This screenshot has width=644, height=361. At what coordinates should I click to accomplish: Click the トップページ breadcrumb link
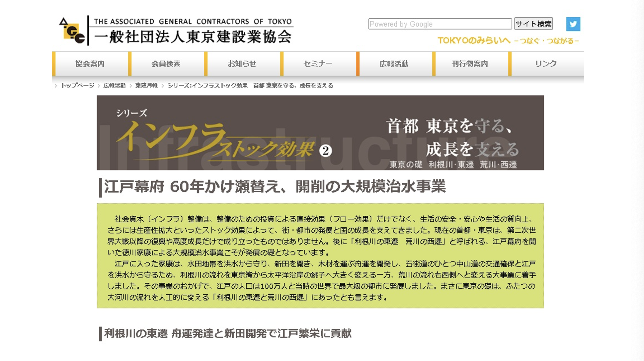[x=78, y=86]
